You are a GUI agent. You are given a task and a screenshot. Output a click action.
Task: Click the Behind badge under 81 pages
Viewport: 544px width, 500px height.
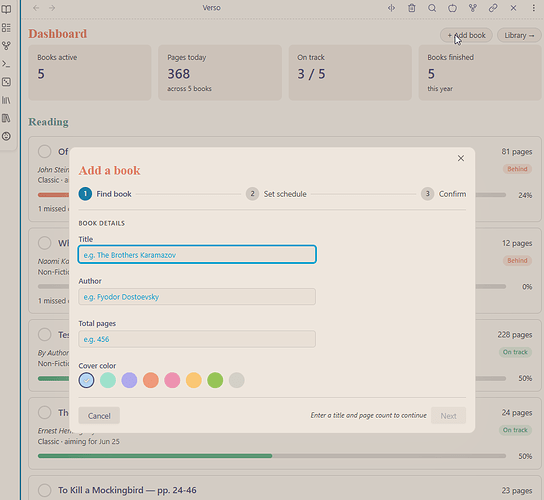pyautogui.click(x=517, y=169)
